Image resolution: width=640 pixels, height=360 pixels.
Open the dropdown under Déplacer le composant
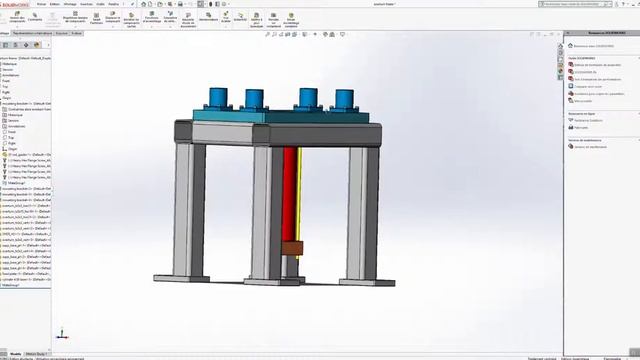tap(113, 27)
